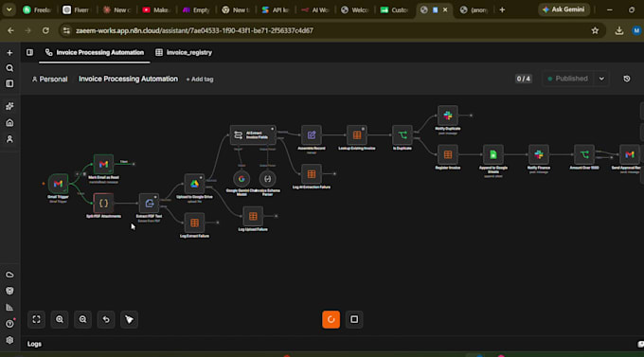Reload the browser page
The image size is (644, 357).
[x=45, y=30]
